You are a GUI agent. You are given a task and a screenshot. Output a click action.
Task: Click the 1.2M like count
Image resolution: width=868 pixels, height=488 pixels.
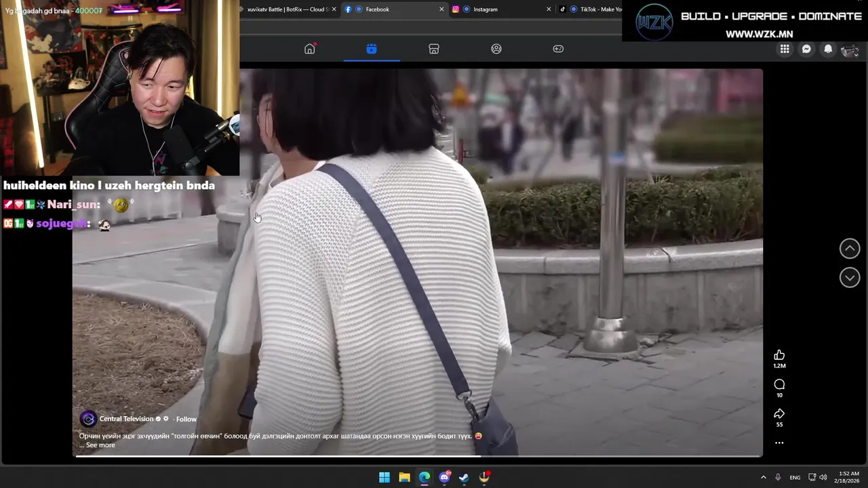[779, 366]
